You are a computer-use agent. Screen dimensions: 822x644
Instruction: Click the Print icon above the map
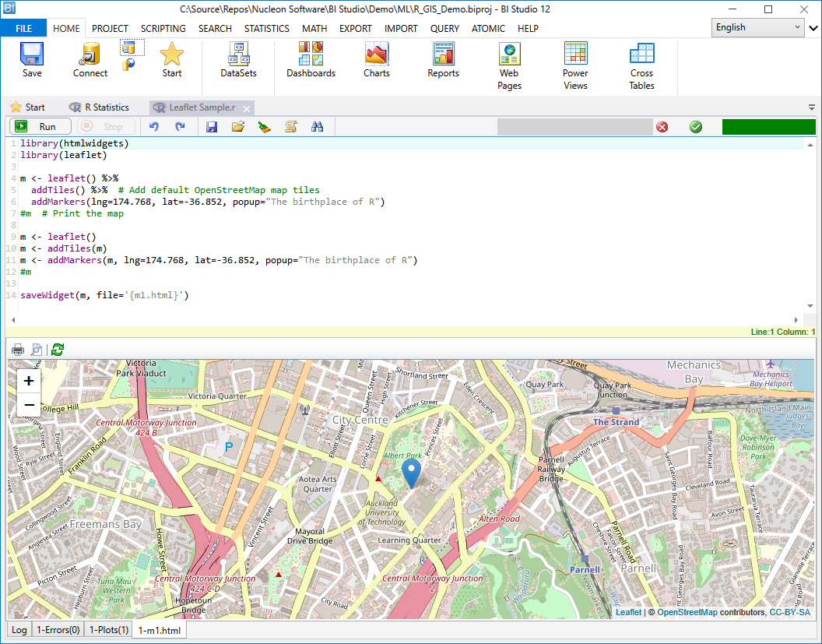pyautogui.click(x=17, y=349)
